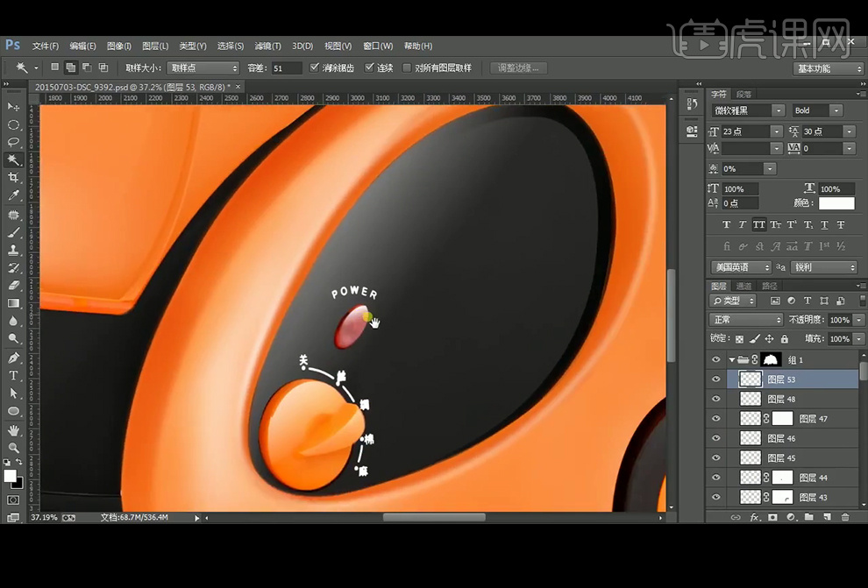Viewport: 868px width, 588px height.
Task: Choose the Horizontal Type tool
Action: tap(13, 376)
